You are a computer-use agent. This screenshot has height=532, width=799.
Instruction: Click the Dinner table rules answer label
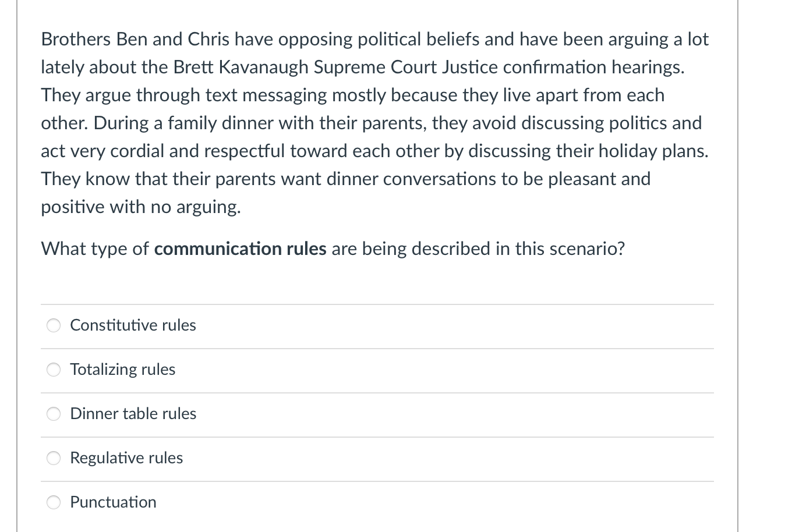(133, 414)
